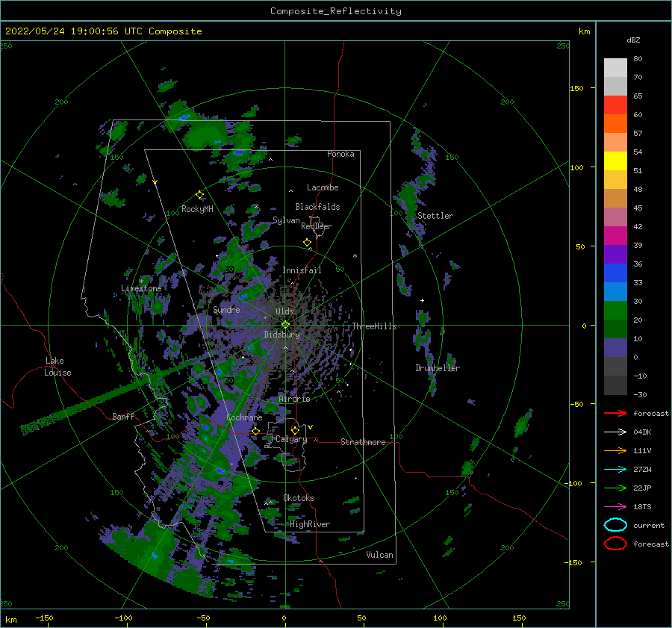Select the bright green 20-30 dBZ swatch
Image resolution: width=672 pixels, height=628 pixels.
615,311
